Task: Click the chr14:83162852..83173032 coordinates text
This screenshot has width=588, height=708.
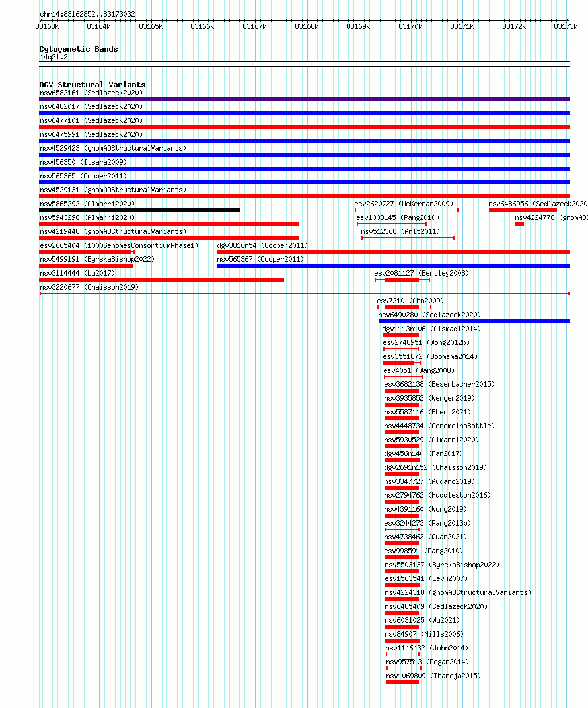Action: click(87, 14)
